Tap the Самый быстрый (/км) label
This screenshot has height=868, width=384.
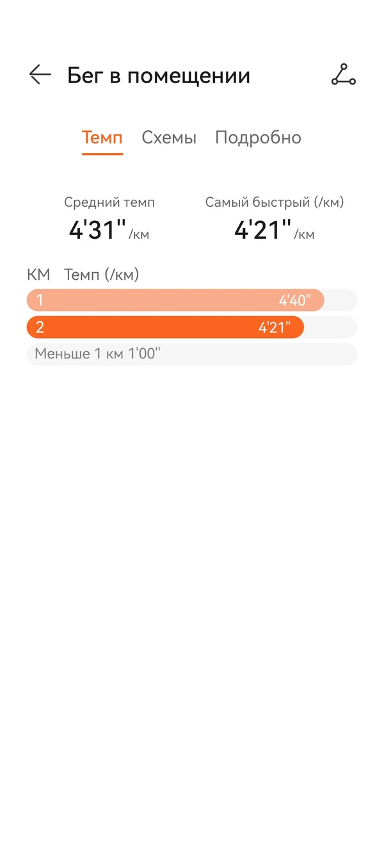pos(275,202)
